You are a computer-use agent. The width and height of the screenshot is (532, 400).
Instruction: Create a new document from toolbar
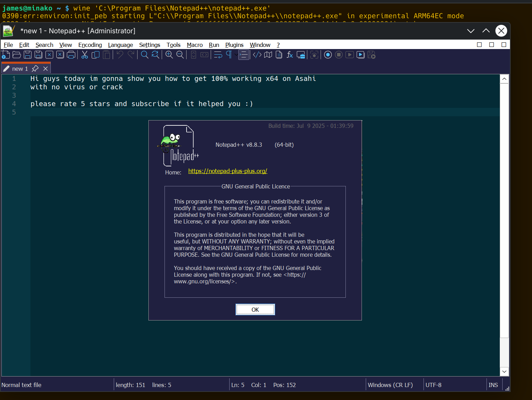(6, 55)
